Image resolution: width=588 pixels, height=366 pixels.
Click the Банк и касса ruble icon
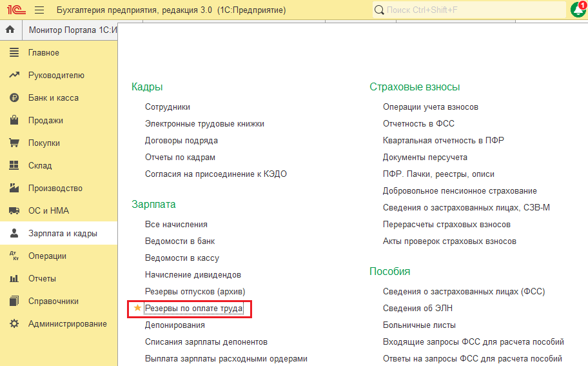click(x=14, y=97)
